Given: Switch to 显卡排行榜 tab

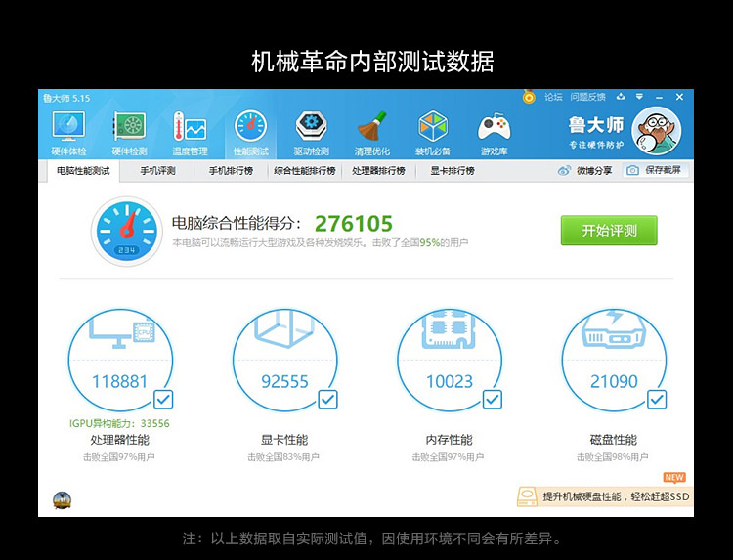Looking at the screenshot, I should click(453, 171).
